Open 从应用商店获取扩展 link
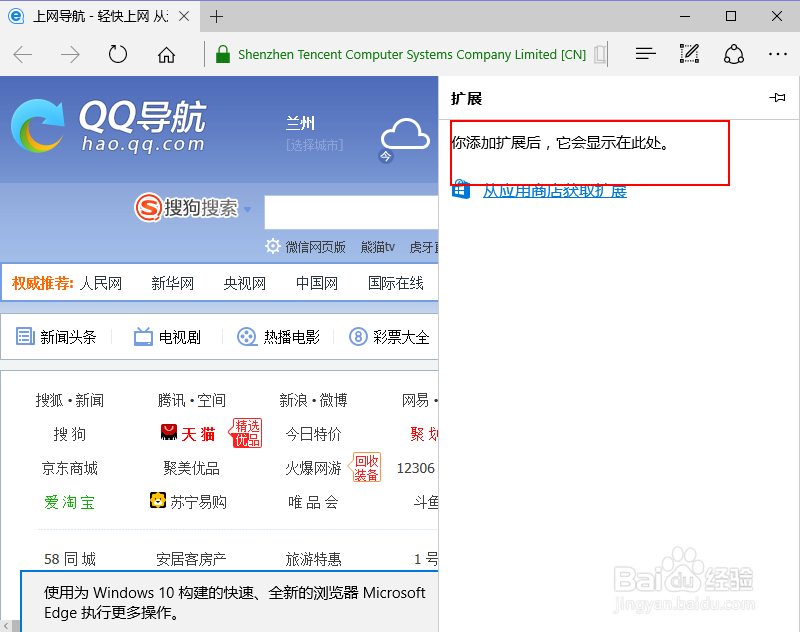The width and height of the screenshot is (800, 632). click(x=555, y=191)
